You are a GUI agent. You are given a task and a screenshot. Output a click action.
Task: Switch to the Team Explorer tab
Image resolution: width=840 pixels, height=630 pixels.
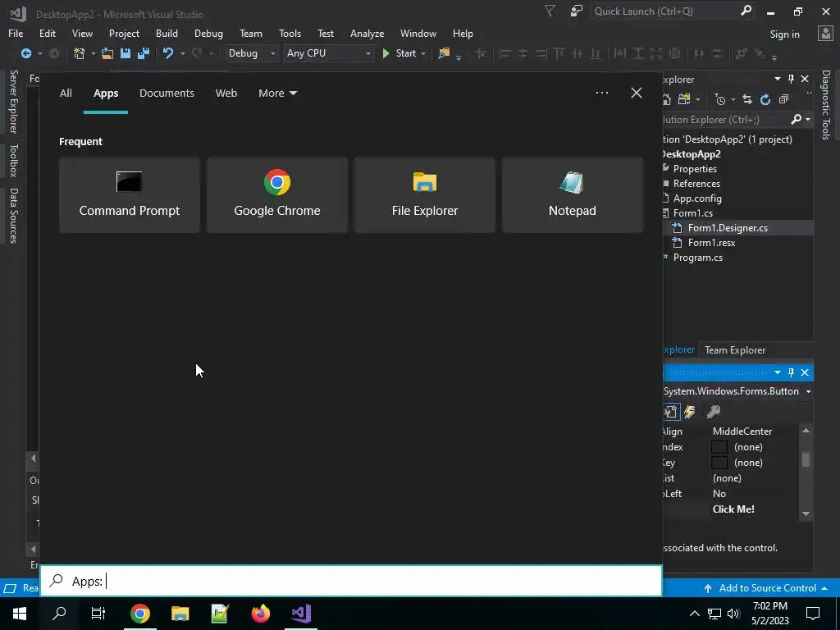(734, 349)
